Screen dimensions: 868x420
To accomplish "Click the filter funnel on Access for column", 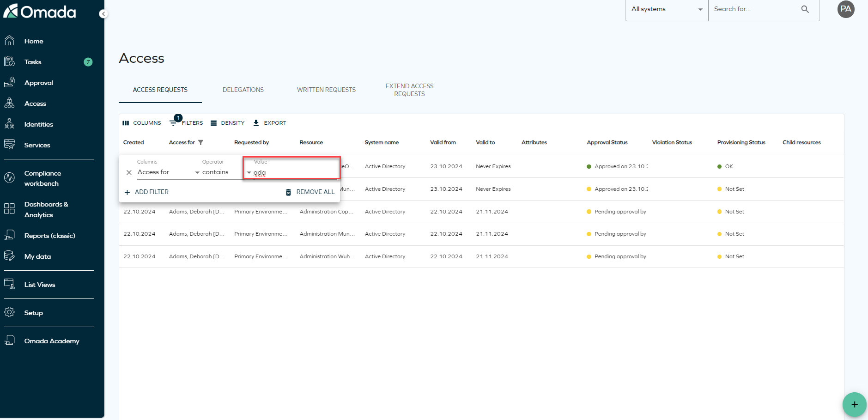I will pyautogui.click(x=200, y=142).
